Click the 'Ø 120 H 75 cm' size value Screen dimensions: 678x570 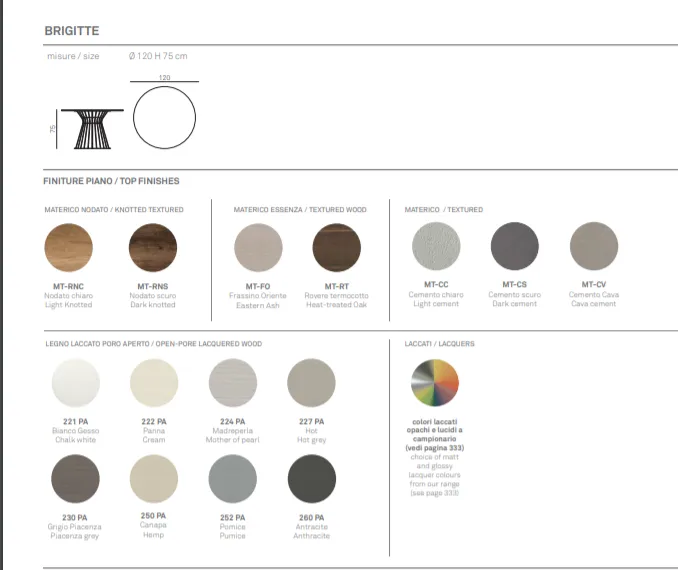click(158, 56)
